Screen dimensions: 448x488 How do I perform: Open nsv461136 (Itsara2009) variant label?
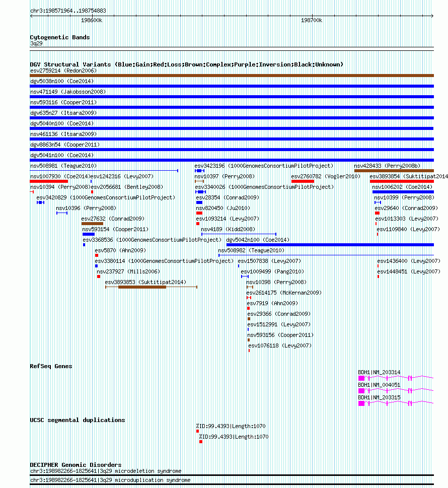[63, 134]
